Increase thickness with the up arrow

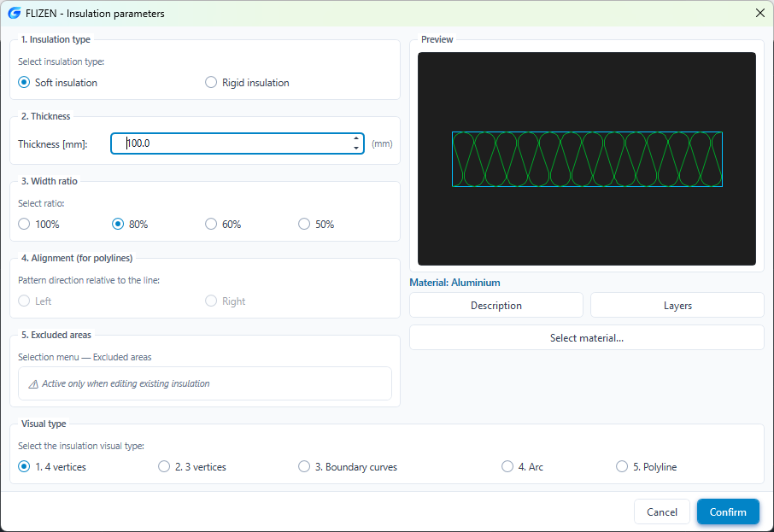356,138
